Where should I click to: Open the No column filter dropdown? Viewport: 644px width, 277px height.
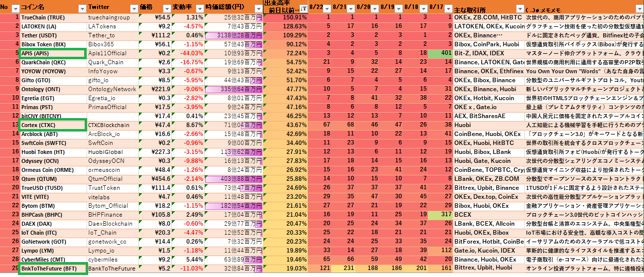[x=15, y=8]
